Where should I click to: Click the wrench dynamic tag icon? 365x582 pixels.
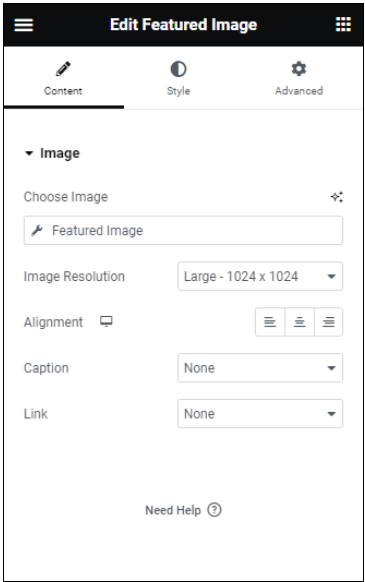tap(37, 230)
